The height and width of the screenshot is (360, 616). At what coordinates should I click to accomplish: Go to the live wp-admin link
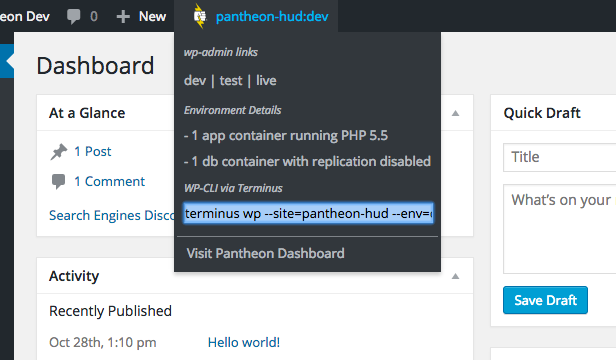click(x=266, y=81)
